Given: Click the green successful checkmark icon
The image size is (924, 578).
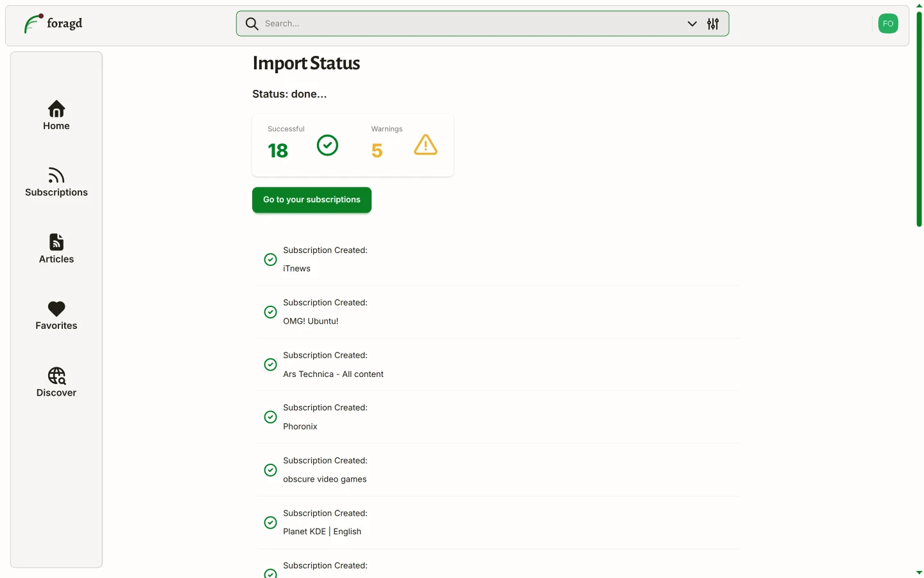Looking at the screenshot, I should pyautogui.click(x=327, y=145).
